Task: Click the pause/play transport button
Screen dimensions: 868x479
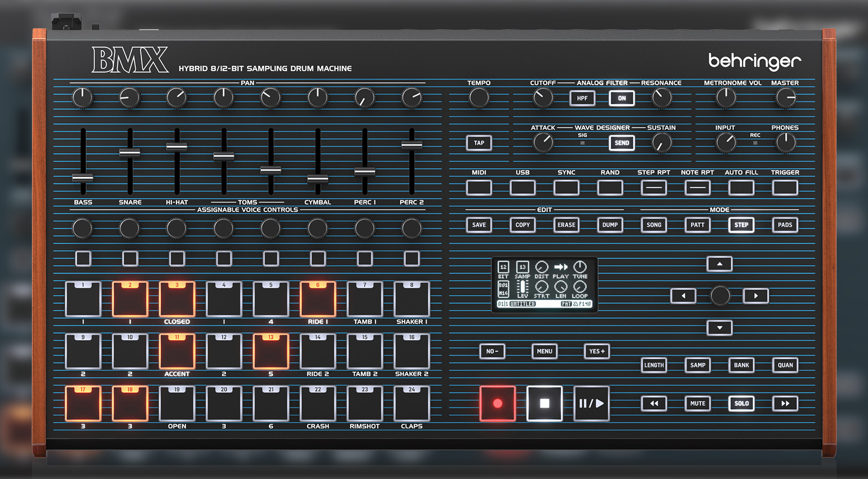Action: coord(591,403)
